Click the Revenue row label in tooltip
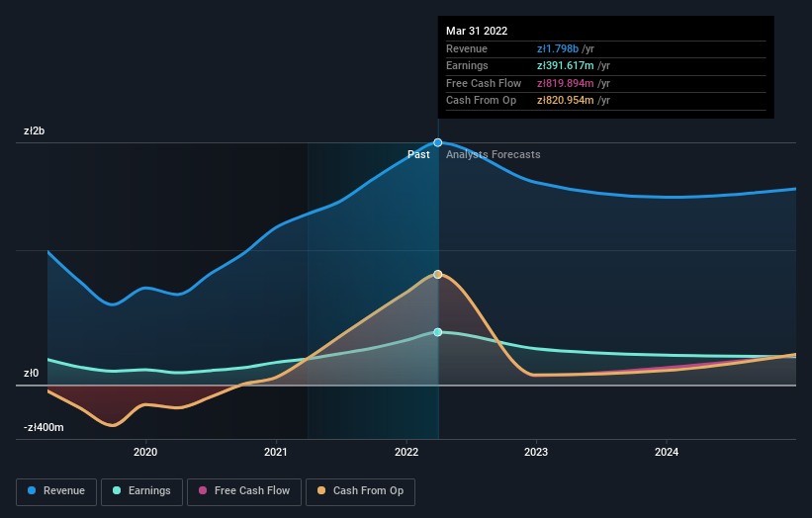 (467, 48)
